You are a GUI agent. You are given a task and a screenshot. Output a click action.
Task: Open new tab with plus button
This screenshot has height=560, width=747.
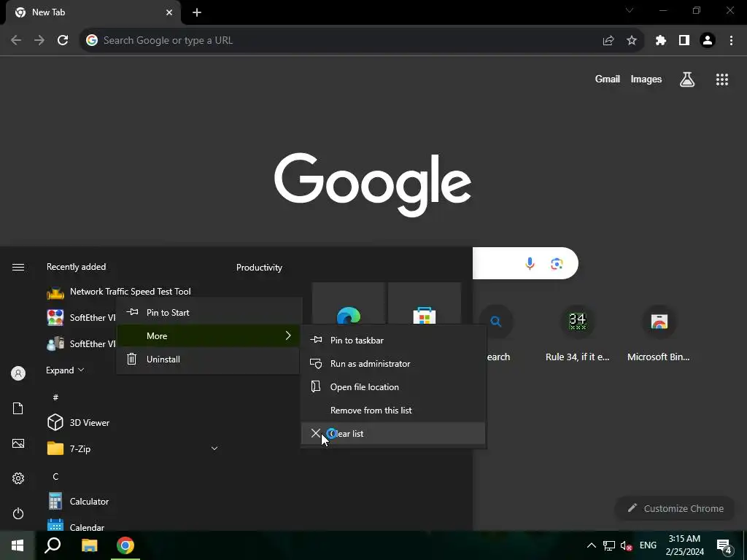click(197, 12)
